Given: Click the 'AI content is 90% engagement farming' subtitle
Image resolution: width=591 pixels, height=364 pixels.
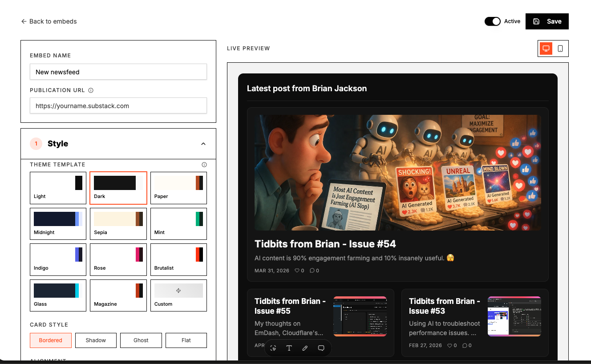Looking at the screenshot, I should pyautogui.click(x=354, y=258).
